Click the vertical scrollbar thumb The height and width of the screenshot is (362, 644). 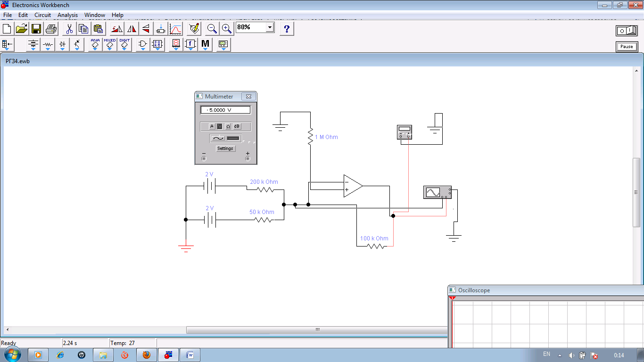(637, 192)
